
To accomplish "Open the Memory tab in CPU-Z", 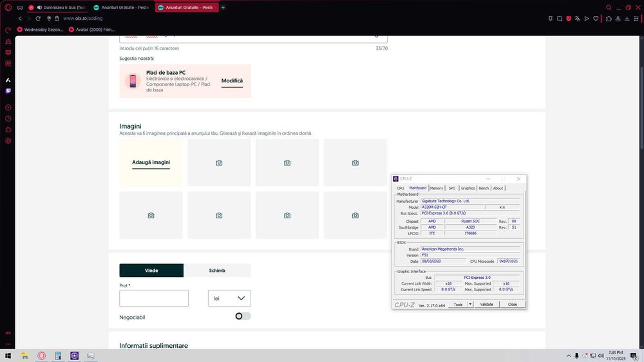I will [437, 188].
